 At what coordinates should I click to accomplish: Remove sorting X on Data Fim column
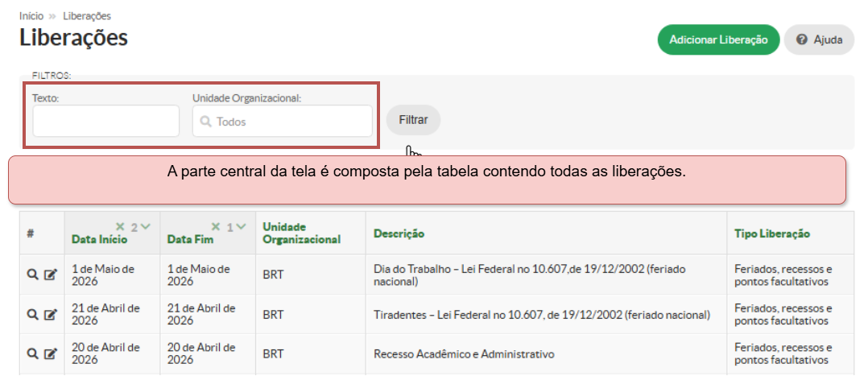[216, 226]
